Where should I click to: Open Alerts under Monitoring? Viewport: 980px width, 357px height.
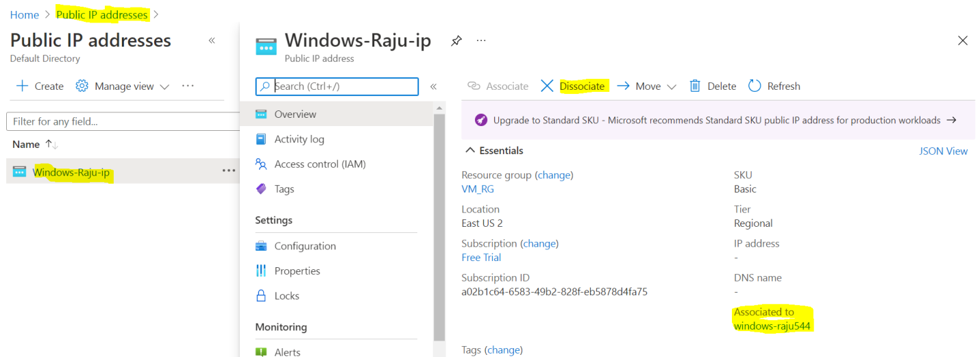click(287, 352)
